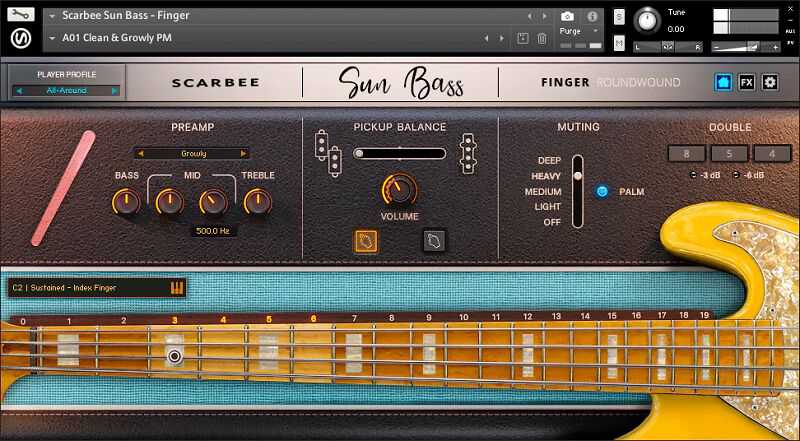Go to the next instrument arrow

[x=544, y=16]
